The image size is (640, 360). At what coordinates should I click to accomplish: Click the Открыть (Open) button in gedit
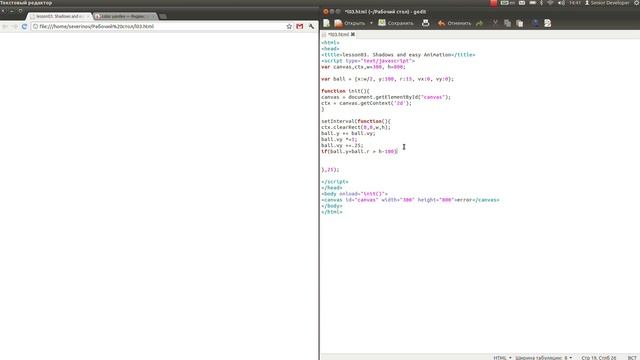tap(350, 23)
